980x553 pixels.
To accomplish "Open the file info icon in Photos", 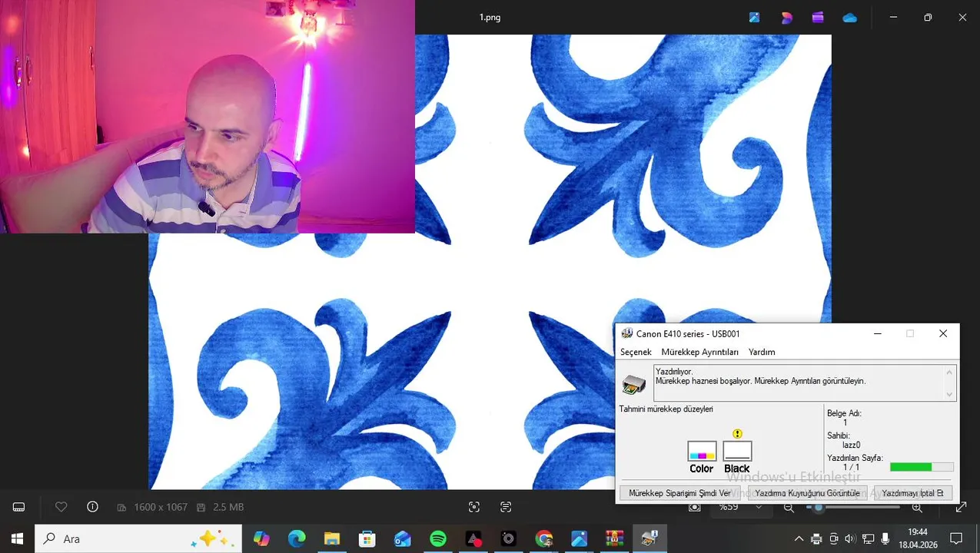I will [x=92, y=507].
